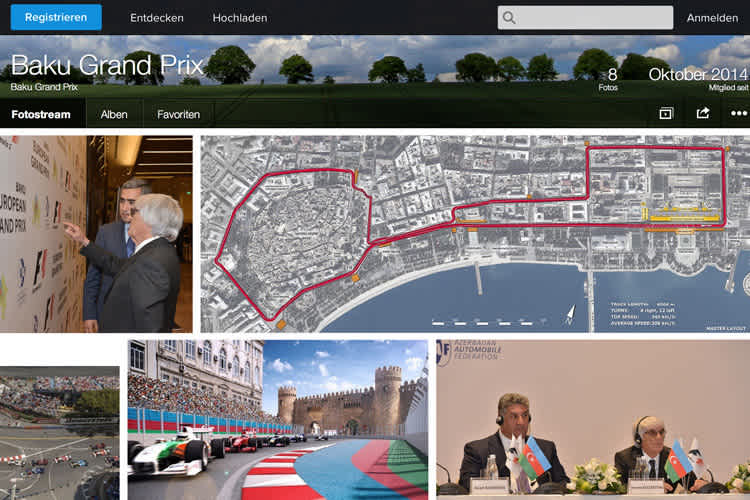The image size is (750, 500).
Task: Open the aerial racetrack photo
Action: click(59, 432)
